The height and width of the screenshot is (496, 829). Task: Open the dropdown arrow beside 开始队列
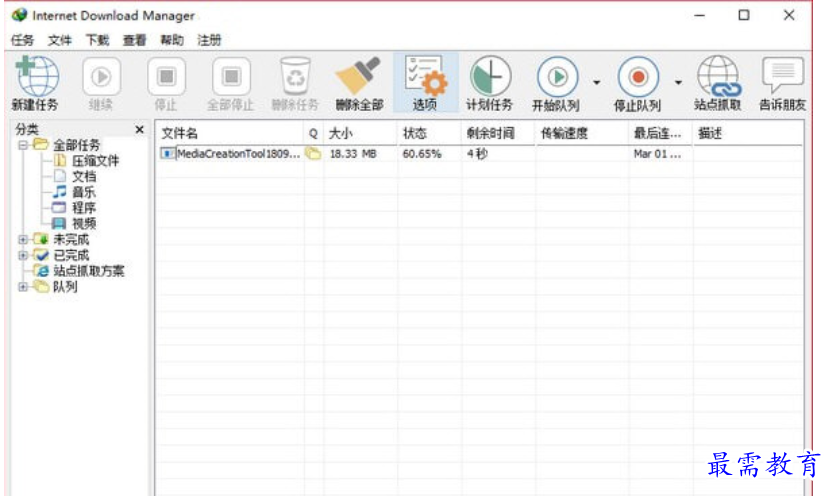(x=596, y=82)
